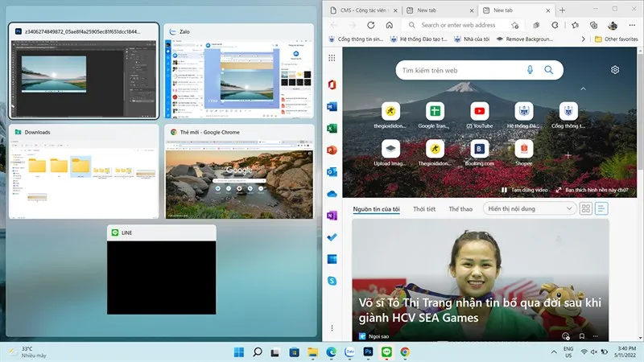Expand the bookmarks bar overflow chevron
This screenshot has width=644, height=362.
click(582, 39)
